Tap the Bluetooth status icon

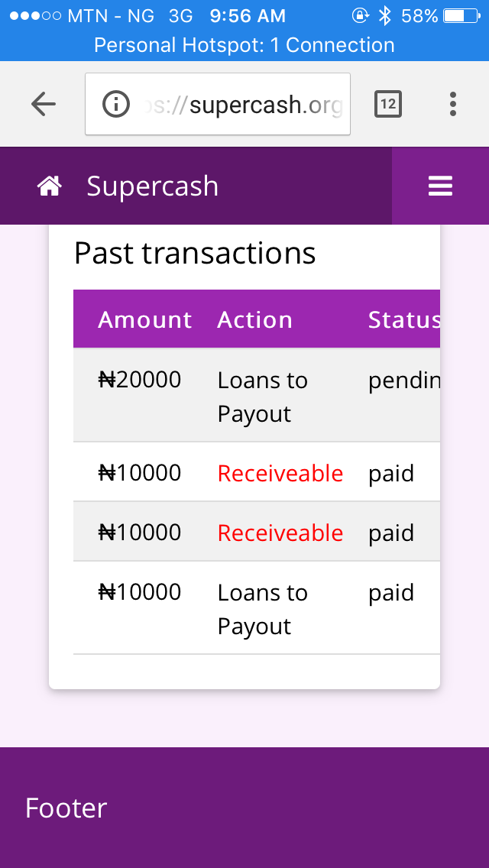coord(384,16)
